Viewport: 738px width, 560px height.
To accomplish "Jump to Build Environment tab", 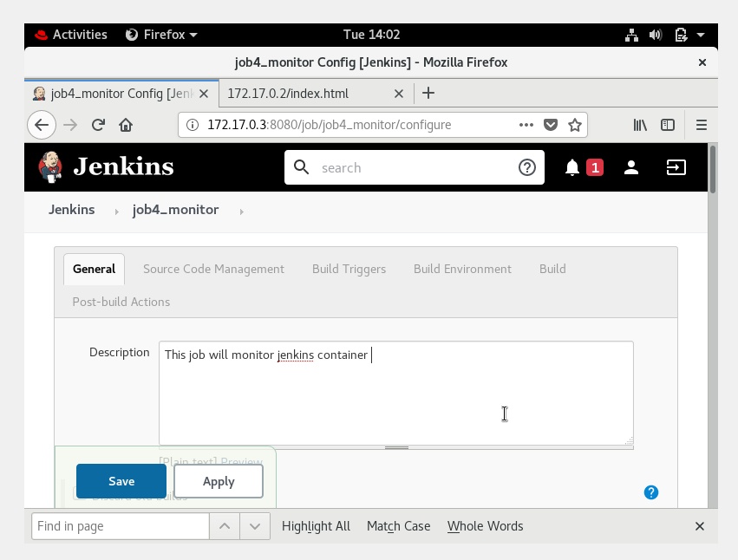I will (x=462, y=270).
